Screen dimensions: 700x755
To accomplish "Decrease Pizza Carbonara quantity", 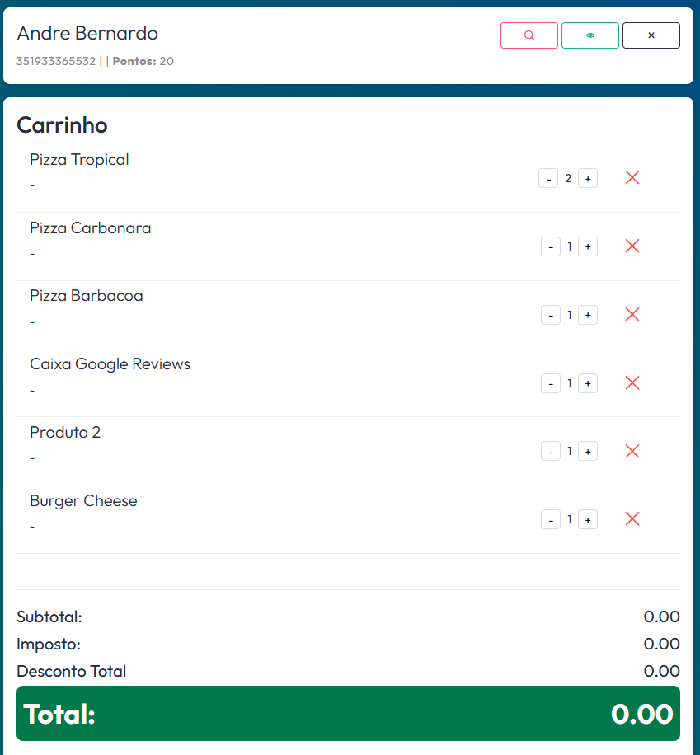I will click(551, 246).
